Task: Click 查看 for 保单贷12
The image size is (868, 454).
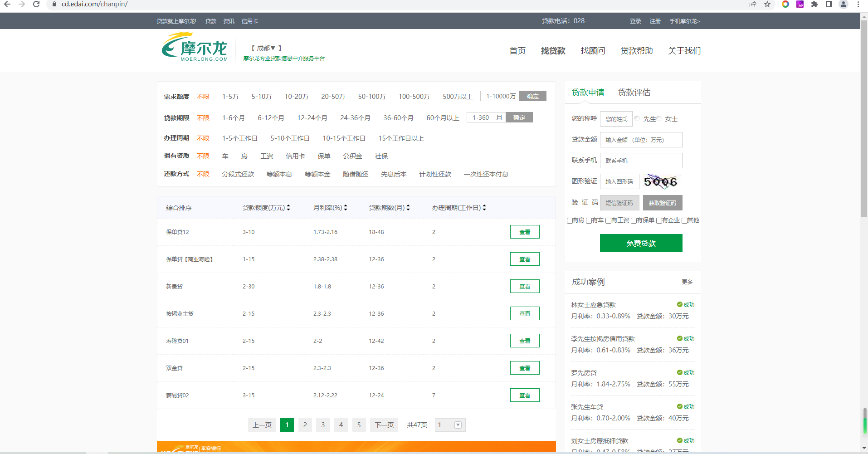Action: (x=525, y=232)
